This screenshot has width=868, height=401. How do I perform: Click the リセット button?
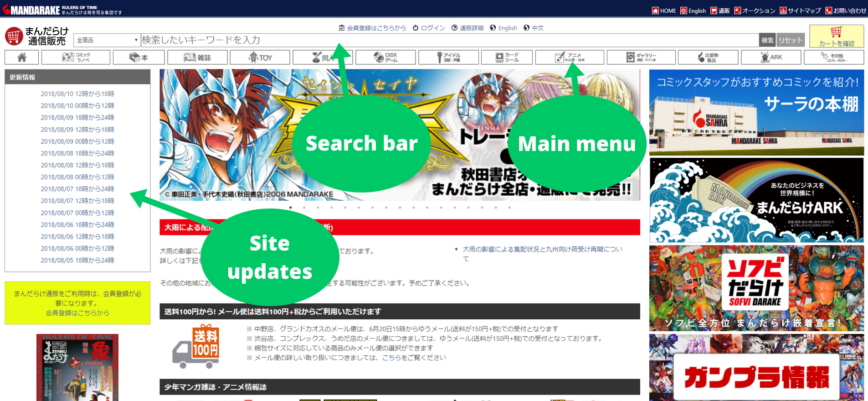(x=791, y=40)
